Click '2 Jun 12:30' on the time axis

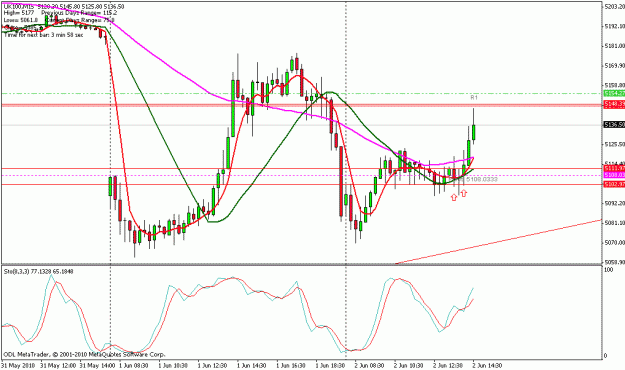tap(448, 365)
